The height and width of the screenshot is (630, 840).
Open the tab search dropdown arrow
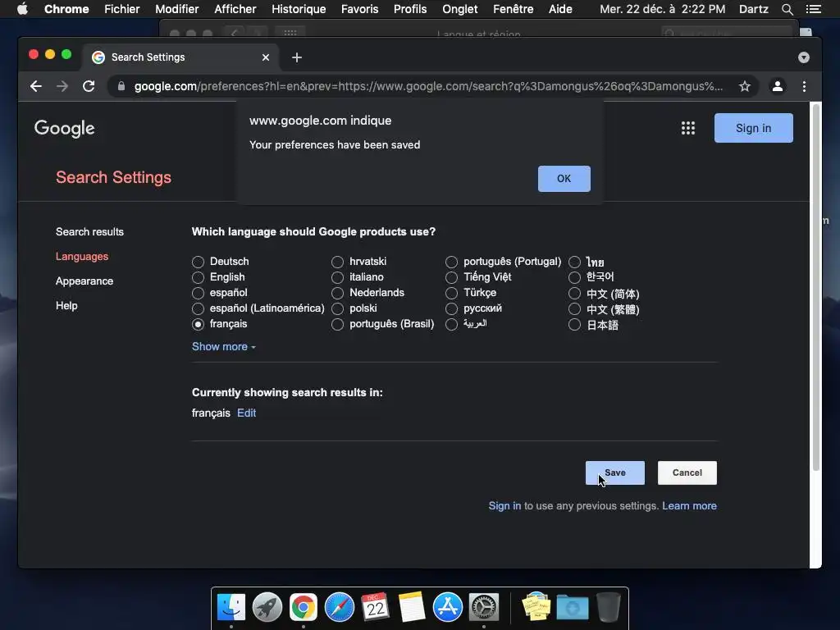click(x=804, y=57)
